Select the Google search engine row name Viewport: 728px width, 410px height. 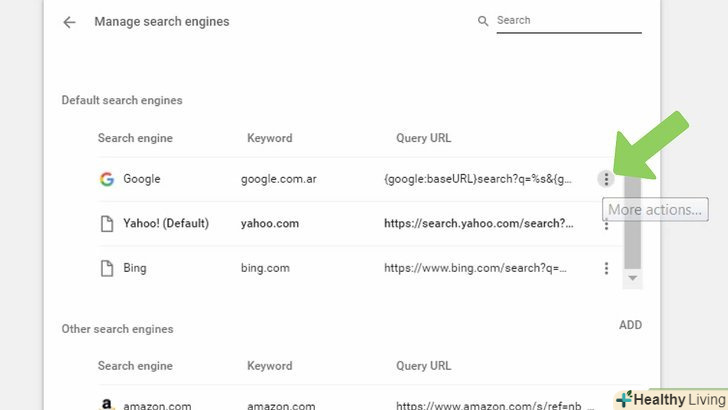[x=142, y=179]
